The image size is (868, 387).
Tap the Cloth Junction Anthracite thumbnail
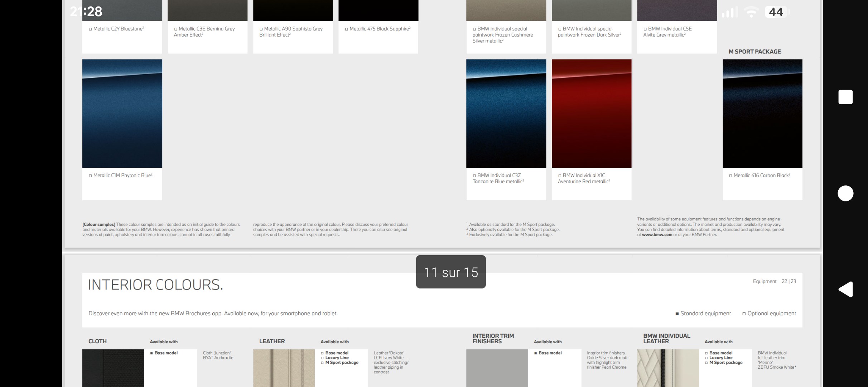coord(113,368)
